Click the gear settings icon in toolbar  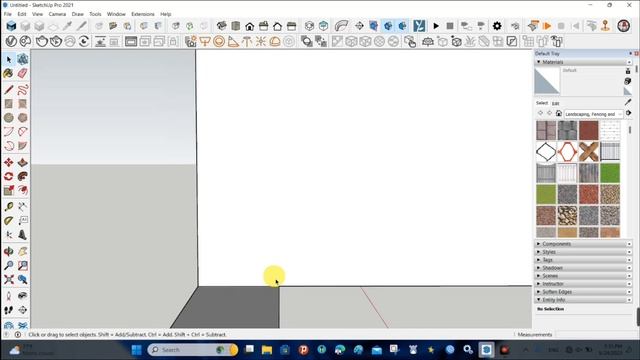coord(497,26)
